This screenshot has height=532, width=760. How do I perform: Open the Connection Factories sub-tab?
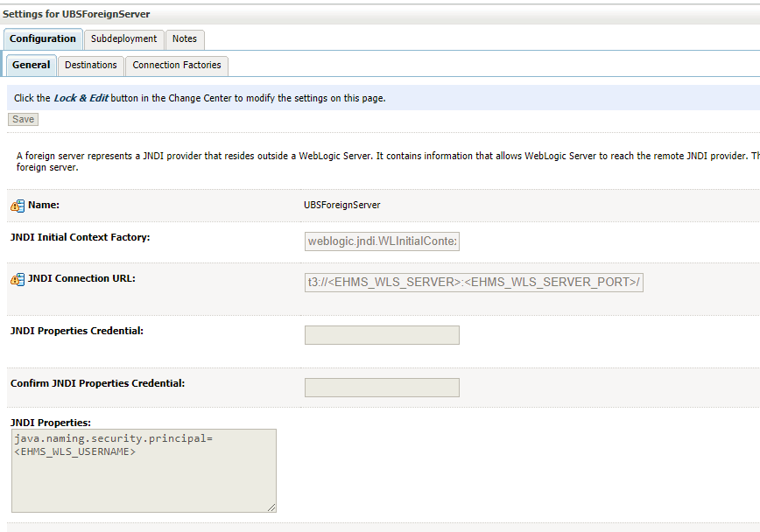tap(177, 66)
